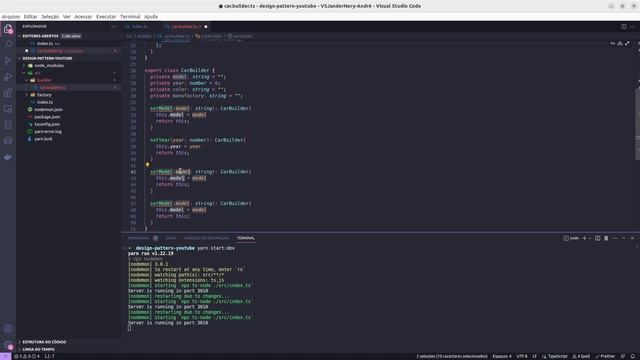Open the Explorer view in activity bar
Screen dimensions: 640x360
coord(8,29)
